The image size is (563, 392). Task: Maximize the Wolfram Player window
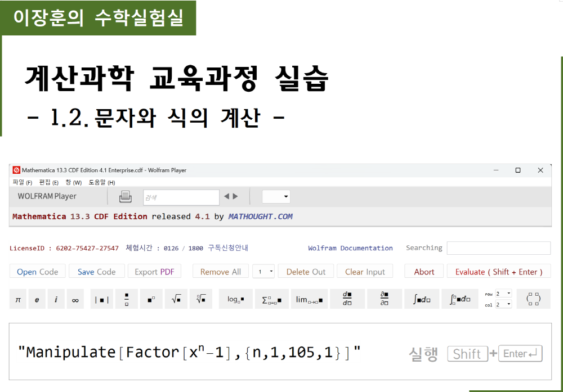518,170
